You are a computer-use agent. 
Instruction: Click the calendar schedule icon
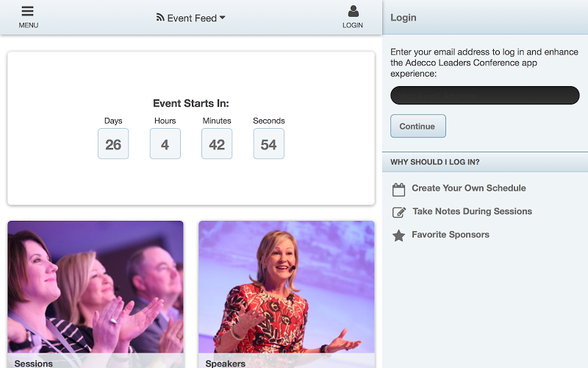coord(398,189)
